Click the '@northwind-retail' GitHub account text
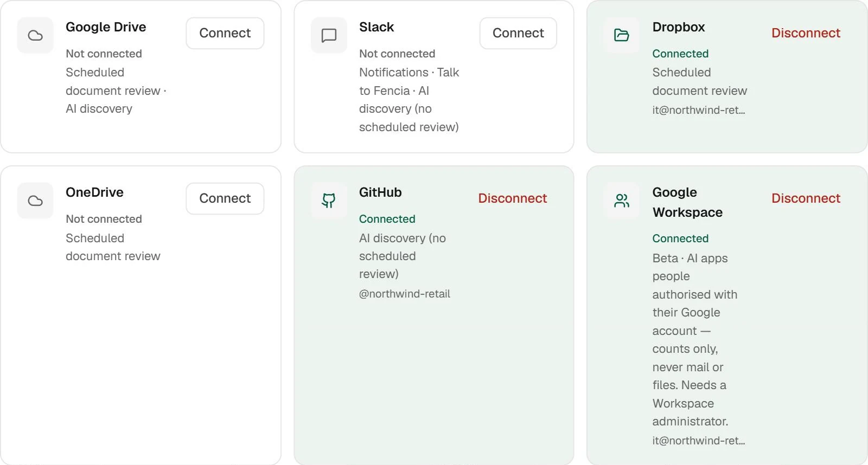Viewport: 868px width, 465px height. coord(405,294)
